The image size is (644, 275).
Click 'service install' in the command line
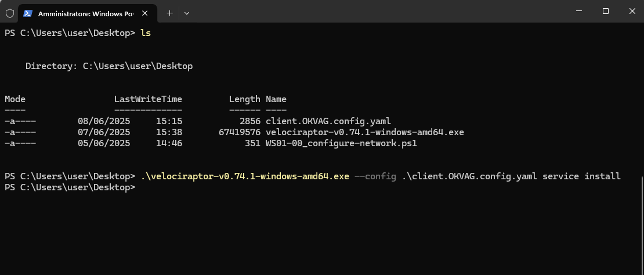[581, 176]
